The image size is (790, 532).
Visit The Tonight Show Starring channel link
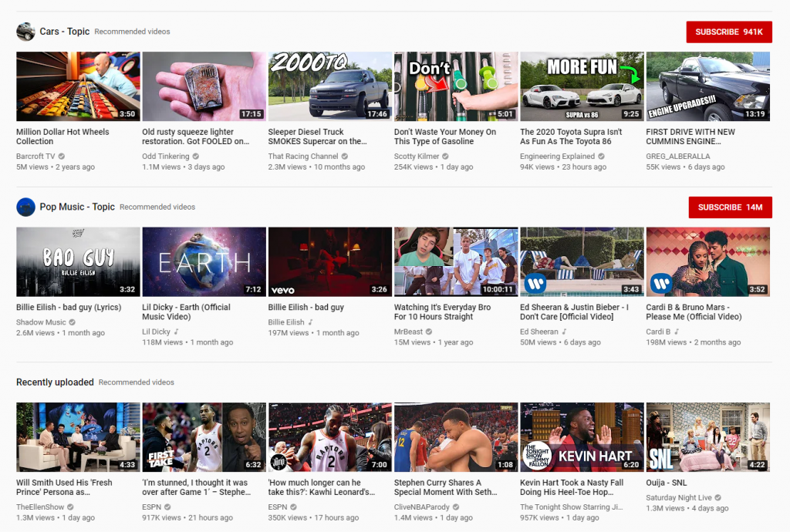[x=572, y=507]
